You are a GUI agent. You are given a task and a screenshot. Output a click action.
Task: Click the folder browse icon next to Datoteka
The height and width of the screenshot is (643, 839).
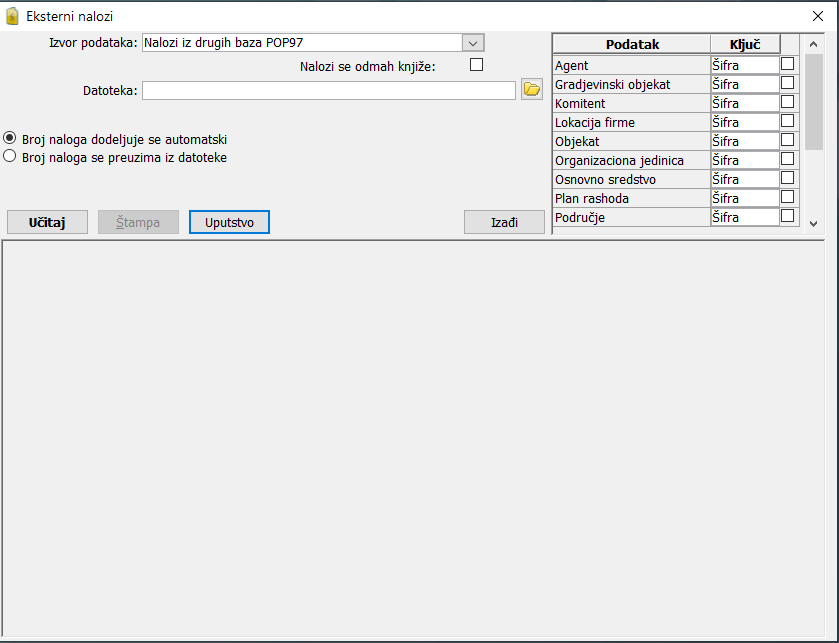[x=531, y=91]
